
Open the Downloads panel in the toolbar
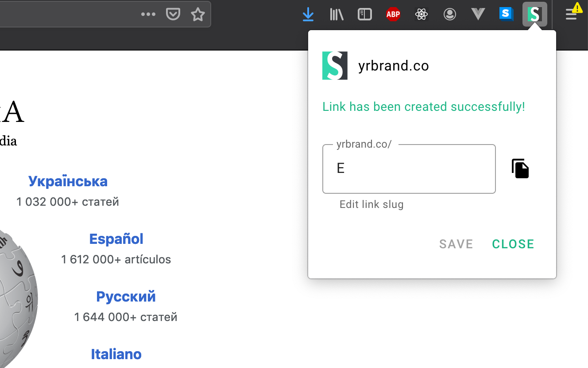308,14
